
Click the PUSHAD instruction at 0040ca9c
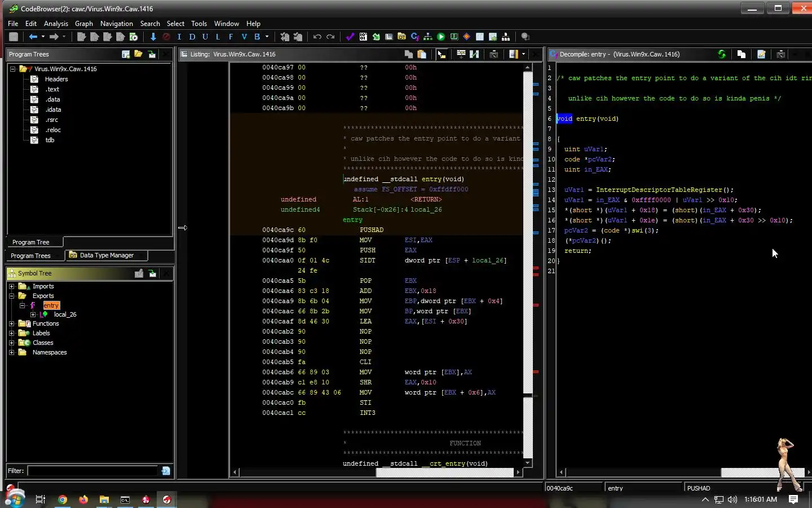click(372, 230)
